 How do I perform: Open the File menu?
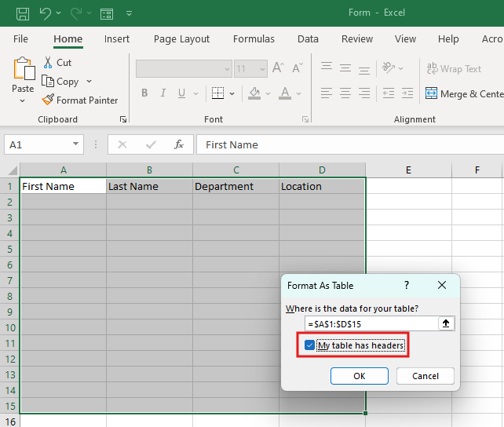tap(20, 39)
